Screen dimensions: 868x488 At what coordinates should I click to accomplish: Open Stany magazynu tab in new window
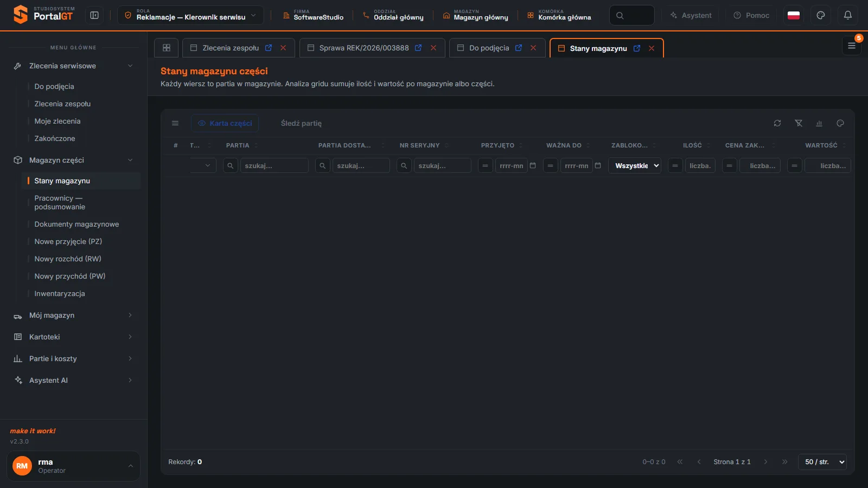(x=637, y=48)
